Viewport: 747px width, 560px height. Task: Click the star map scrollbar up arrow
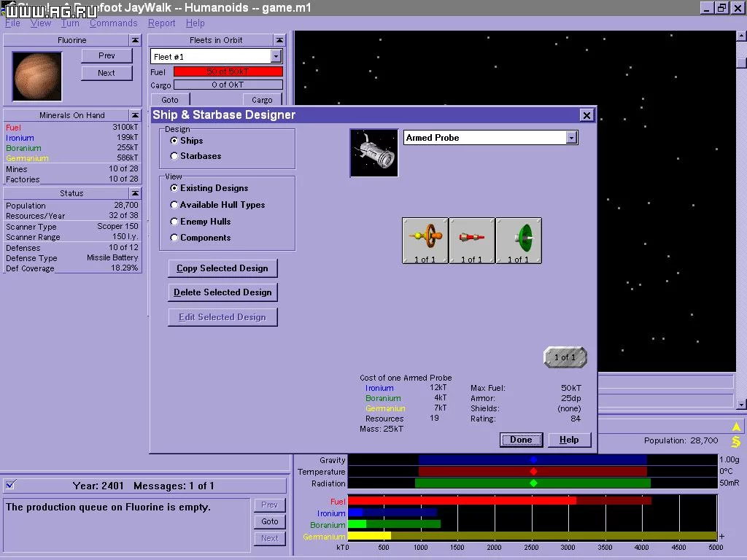tap(741, 36)
